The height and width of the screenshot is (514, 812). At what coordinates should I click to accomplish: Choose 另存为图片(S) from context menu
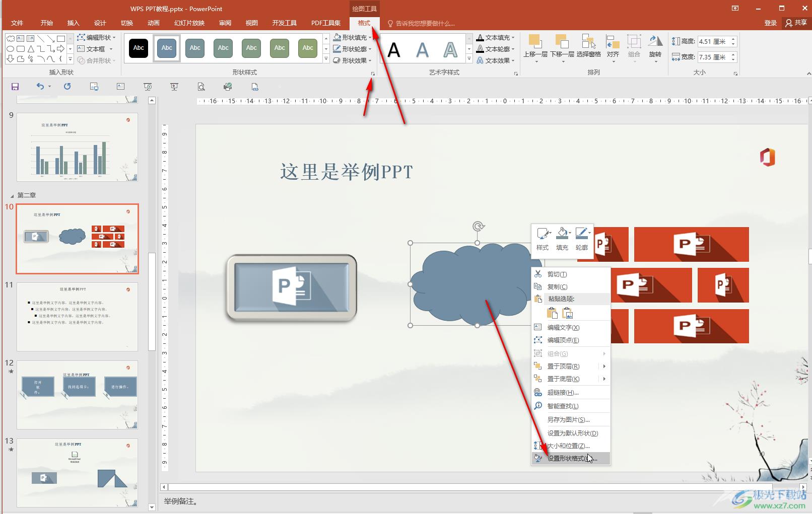(571, 419)
